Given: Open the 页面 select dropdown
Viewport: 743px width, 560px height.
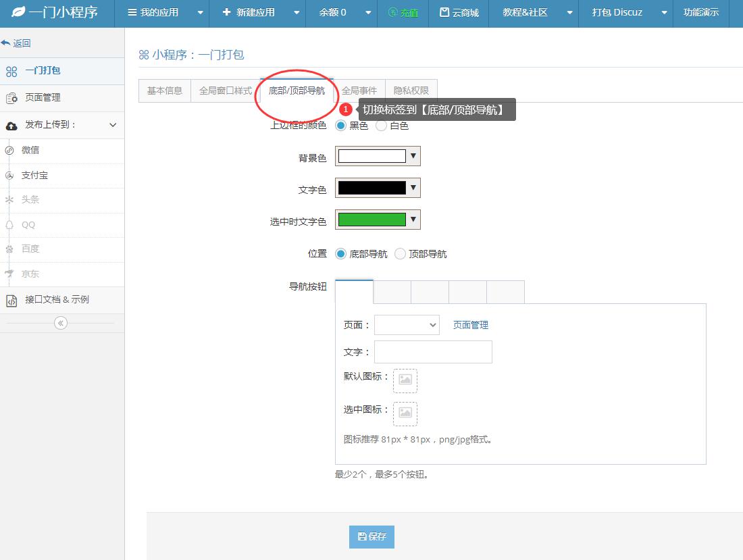Looking at the screenshot, I should pyautogui.click(x=407, y=325).
